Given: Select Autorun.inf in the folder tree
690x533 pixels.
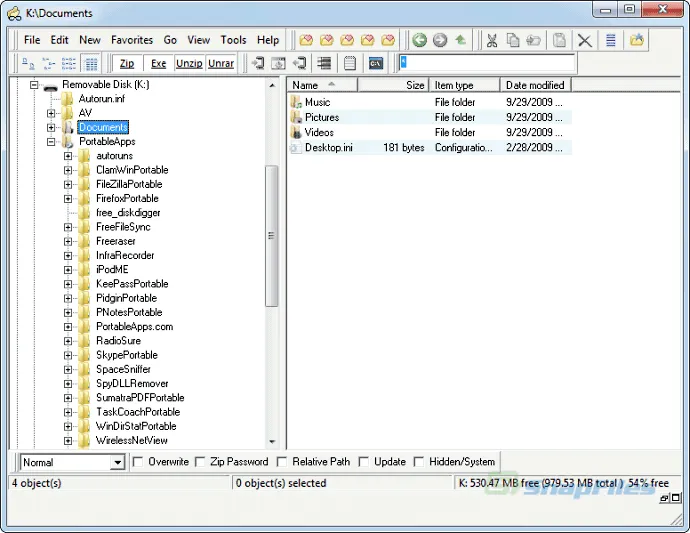Looking at the screenshot, I should pos(102,99).
